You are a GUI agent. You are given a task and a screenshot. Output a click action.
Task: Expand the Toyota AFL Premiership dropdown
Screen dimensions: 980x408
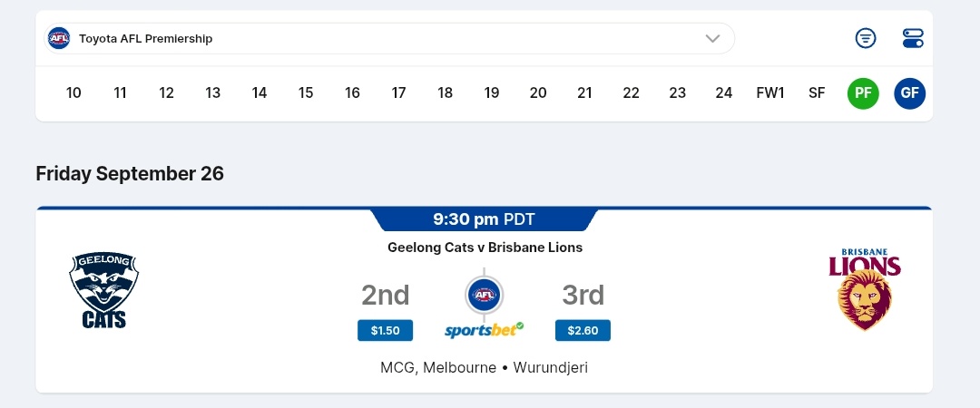coord(390,38)
